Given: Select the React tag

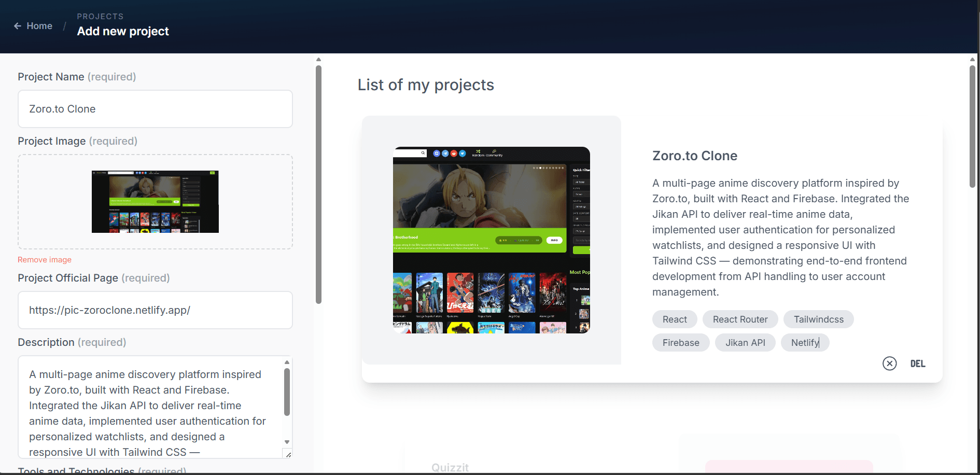Looking at the screenshot, I should click(675, 319).
